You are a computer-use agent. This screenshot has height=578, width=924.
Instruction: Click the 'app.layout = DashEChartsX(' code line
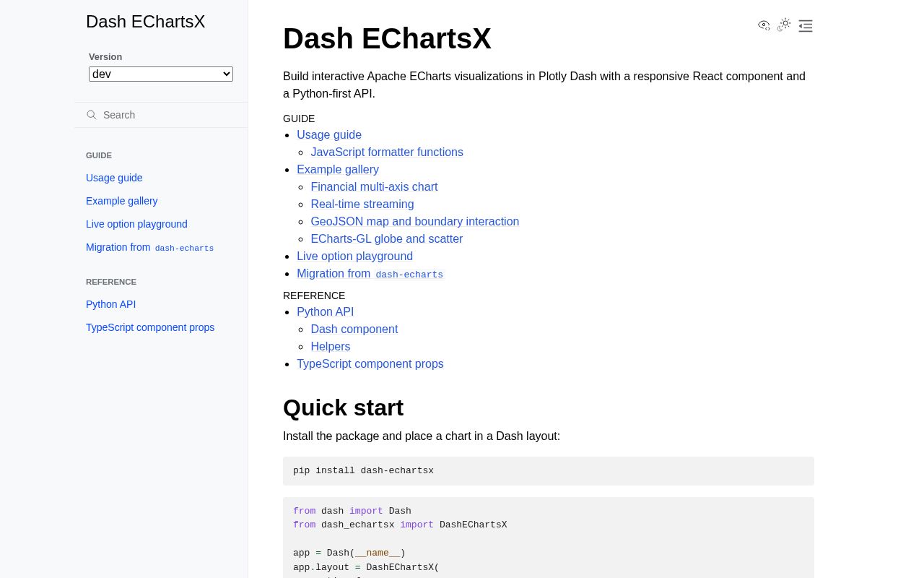[x=366, y=568]
